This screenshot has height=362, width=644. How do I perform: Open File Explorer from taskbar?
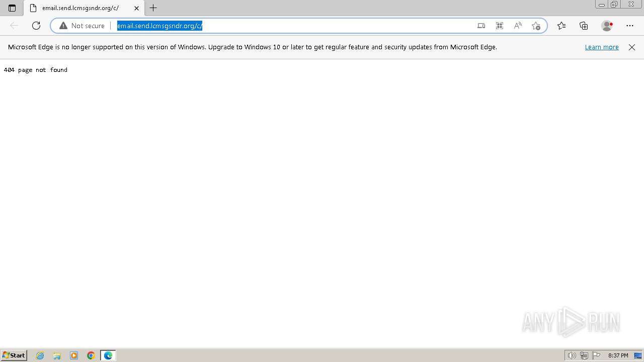point(57,355)
